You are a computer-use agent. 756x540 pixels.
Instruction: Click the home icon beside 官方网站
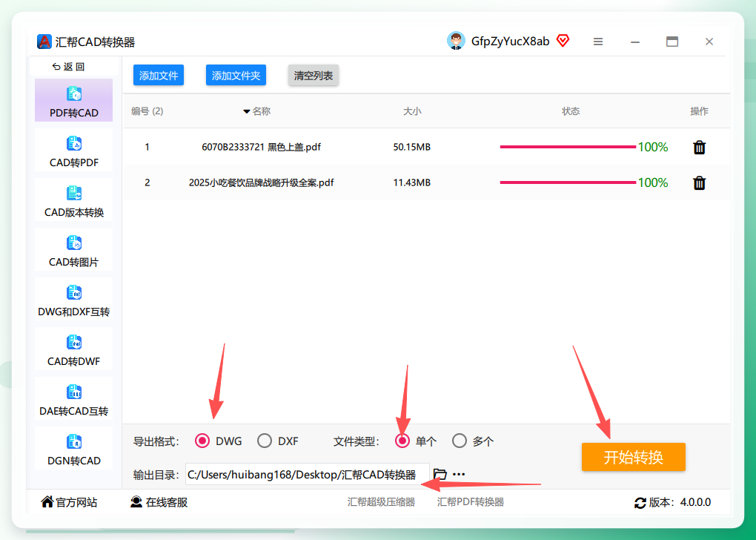point(47,502)
